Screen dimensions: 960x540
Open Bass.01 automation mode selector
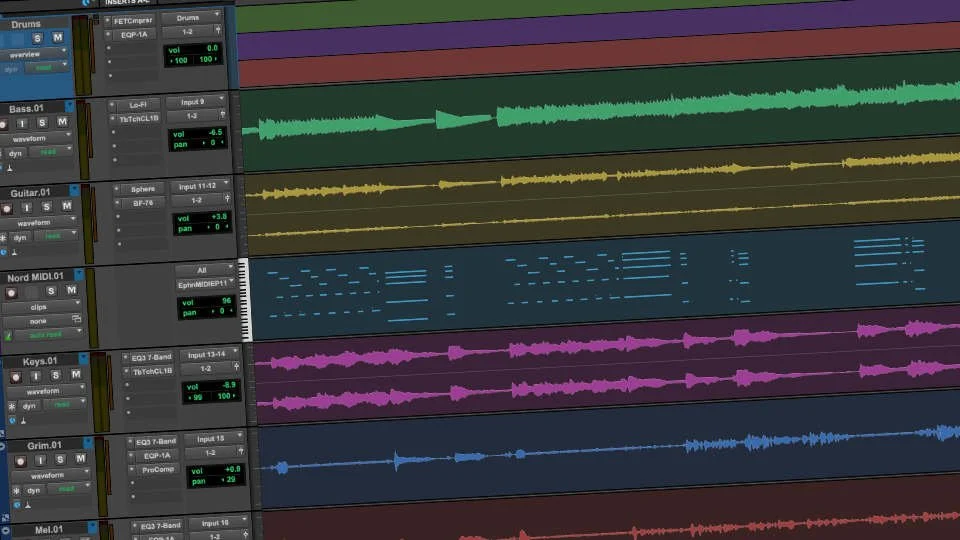click(x=52, y=151)
